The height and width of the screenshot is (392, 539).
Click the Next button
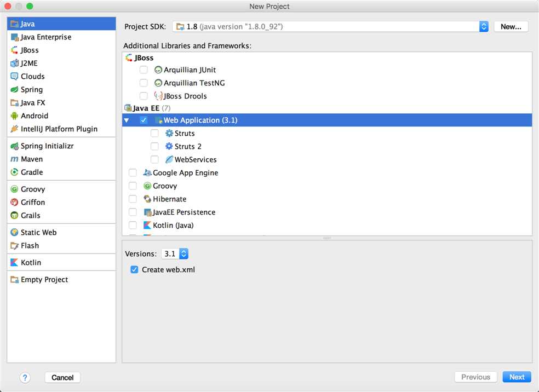coord(517,377)
